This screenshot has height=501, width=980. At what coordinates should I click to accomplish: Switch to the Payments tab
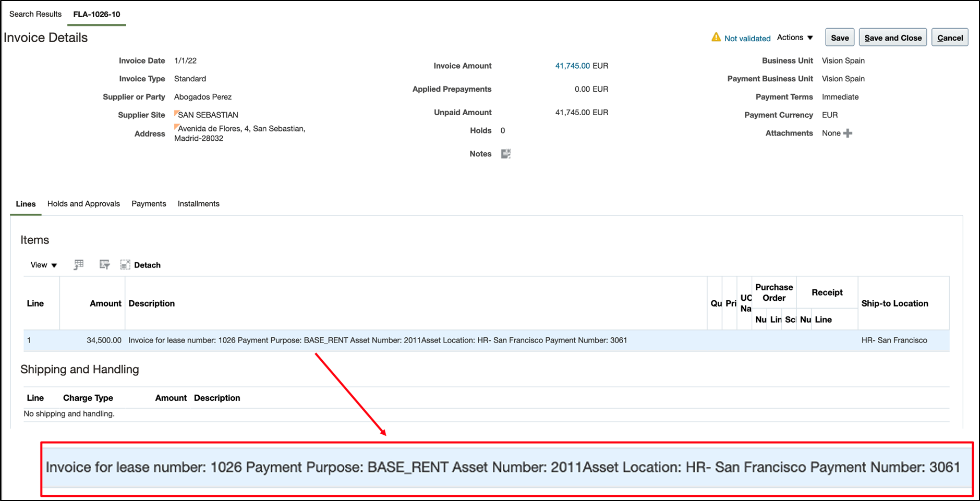click(x=149, y=204)
